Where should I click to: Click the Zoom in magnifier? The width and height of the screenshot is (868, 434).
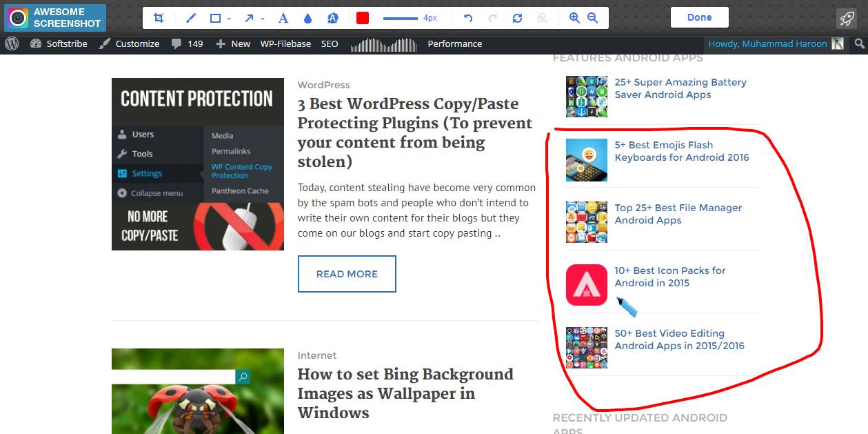[x=574, y=18]
